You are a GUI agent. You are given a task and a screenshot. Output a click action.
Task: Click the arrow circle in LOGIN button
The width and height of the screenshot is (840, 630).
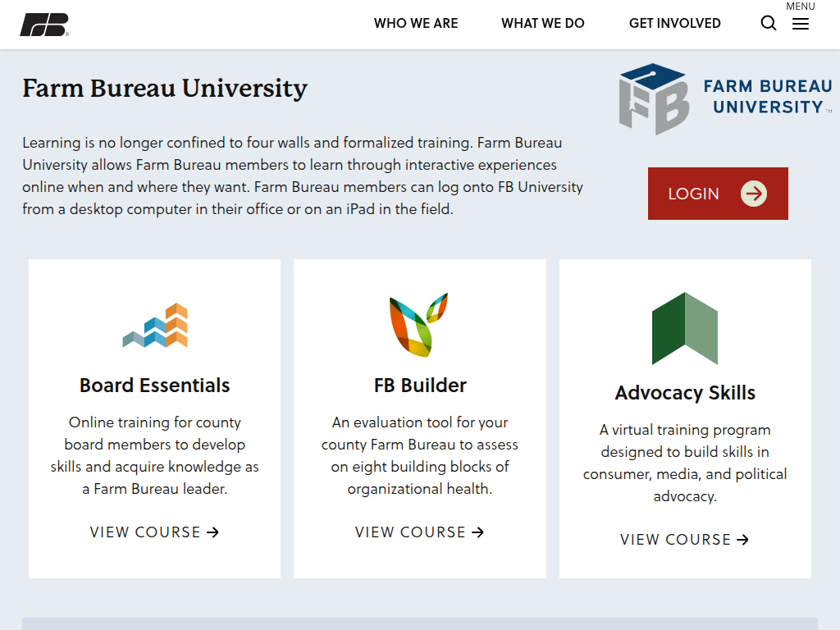tap(754, 194)
